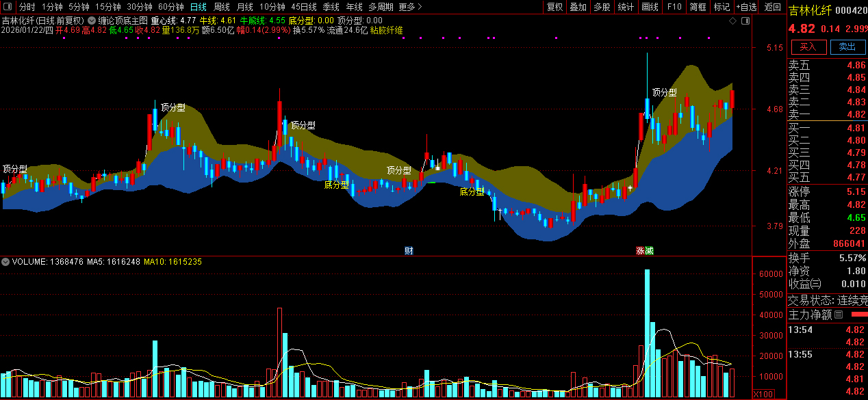The height and width of the screenshot is (400, 868).
Task: Click the 13:54 trade tick row
Action: pyautogui.click(x=828, y=330)
